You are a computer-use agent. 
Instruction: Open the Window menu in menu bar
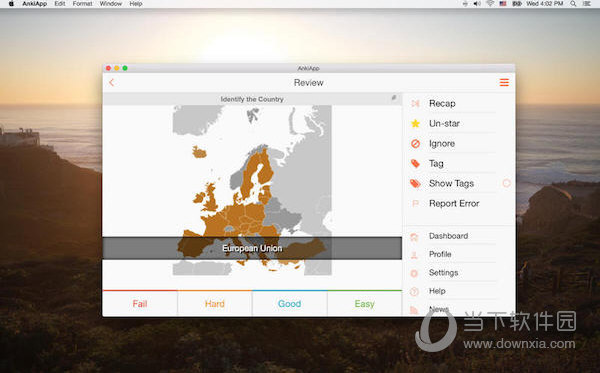point(111,4)
